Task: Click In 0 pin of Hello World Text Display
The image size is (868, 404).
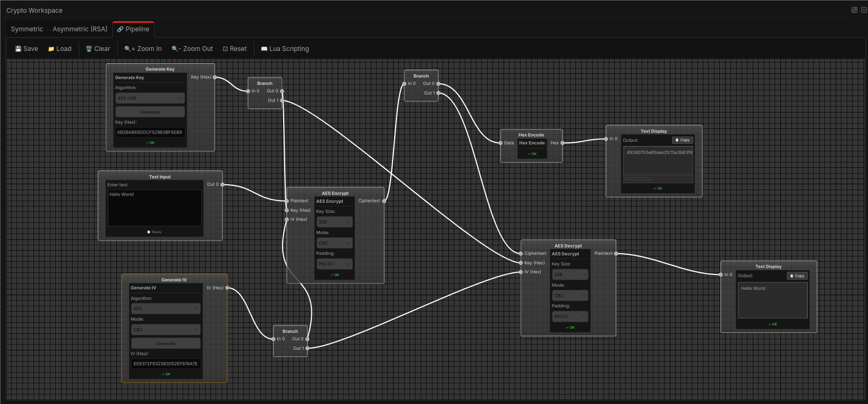Action: click(721, 274)
